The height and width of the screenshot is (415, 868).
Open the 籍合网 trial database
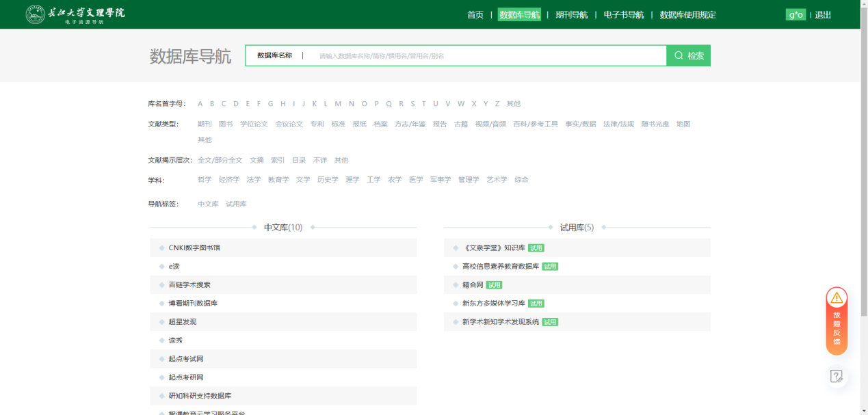[473, 285]
